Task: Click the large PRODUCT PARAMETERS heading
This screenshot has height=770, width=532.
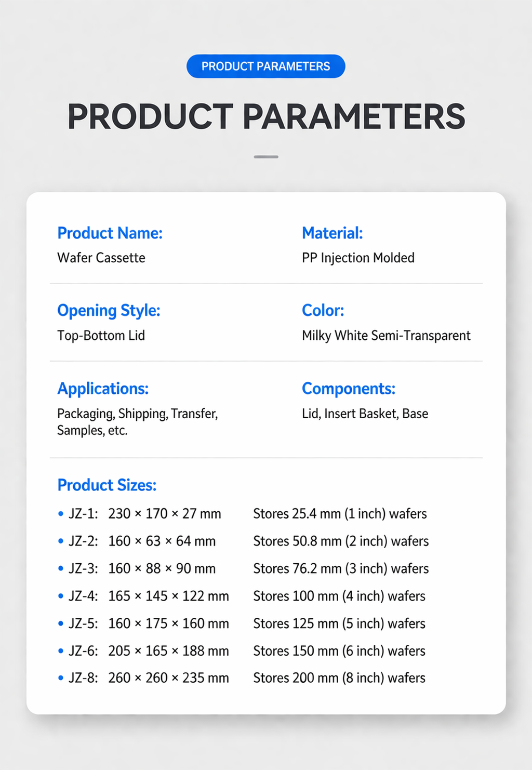Action: pos(266,116)
